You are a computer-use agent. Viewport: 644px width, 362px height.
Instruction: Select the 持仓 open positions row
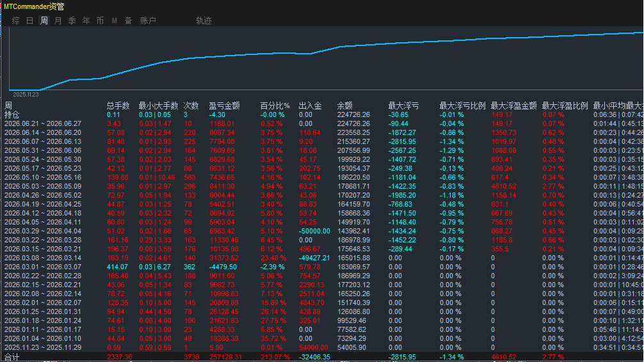tap(322, 114)
